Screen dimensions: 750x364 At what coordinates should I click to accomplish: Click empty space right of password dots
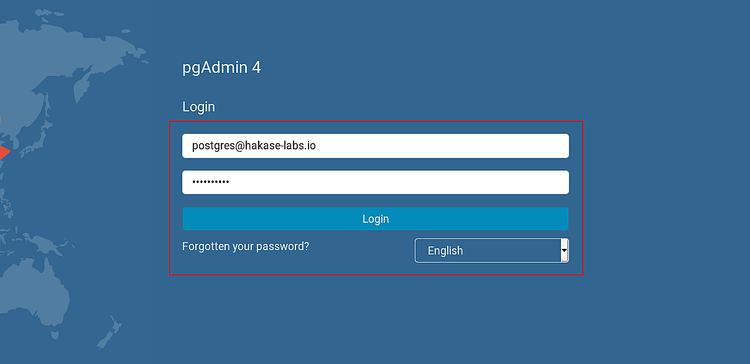(399, 182)
